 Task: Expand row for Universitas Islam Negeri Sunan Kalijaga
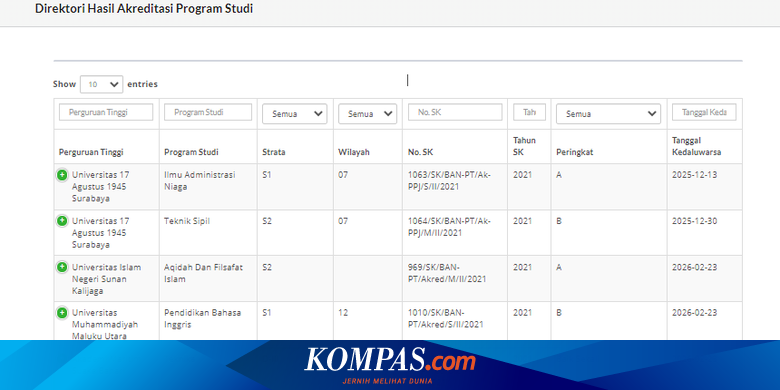[x=62, y=267]
